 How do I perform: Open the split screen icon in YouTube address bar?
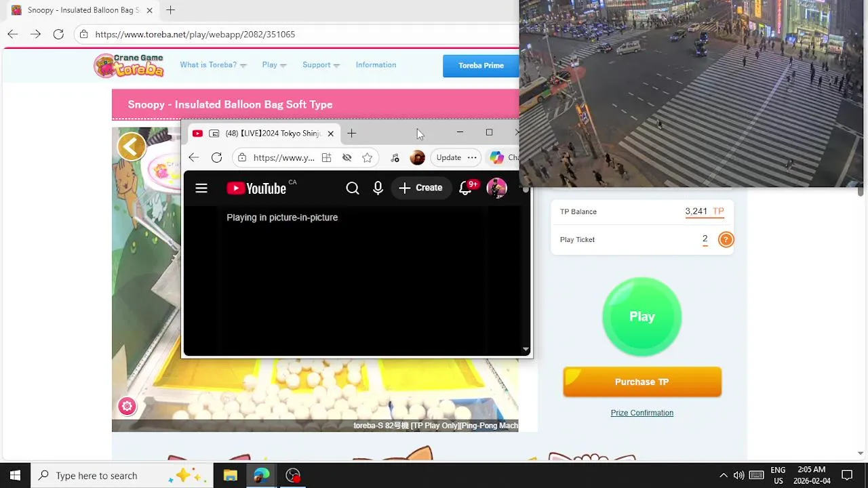tap(326, 157)
